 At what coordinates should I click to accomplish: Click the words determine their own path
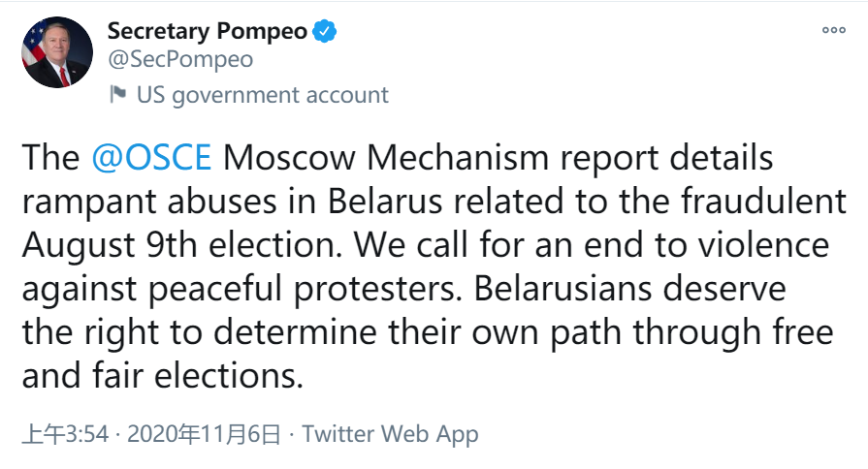pyautogui.click(x=407, y=332)
